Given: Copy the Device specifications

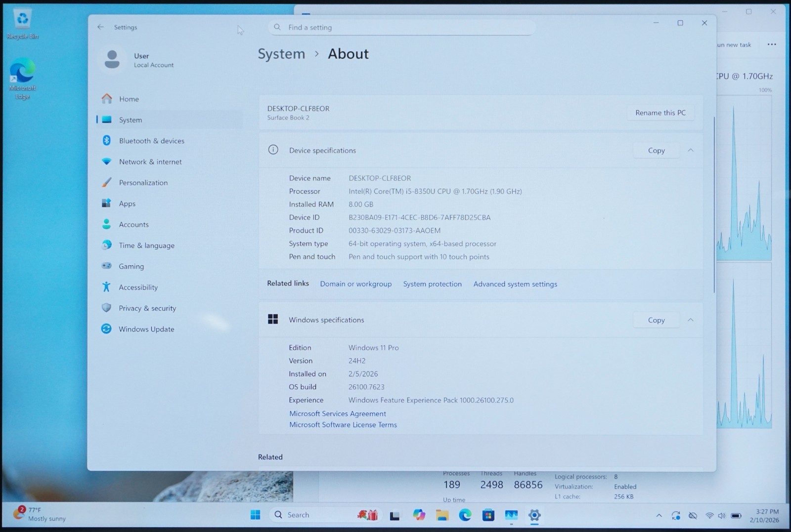Looking at the screenshot, I should pos(656,150).
